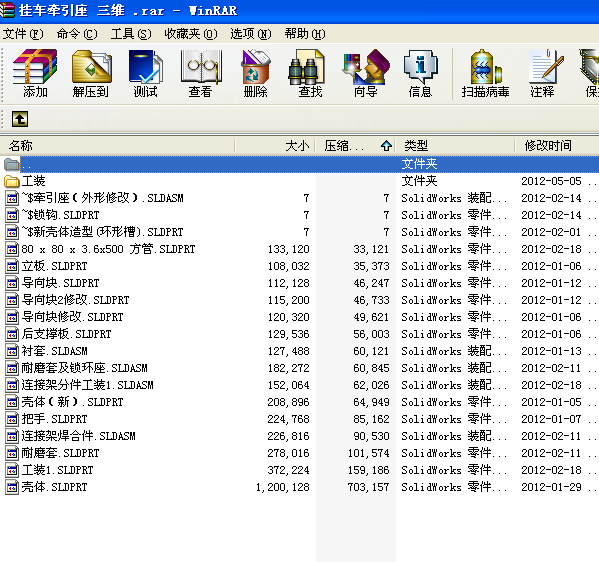The image size is (599, 562).
Task: Click packed size value 101,574
Action: pos(368,453)
